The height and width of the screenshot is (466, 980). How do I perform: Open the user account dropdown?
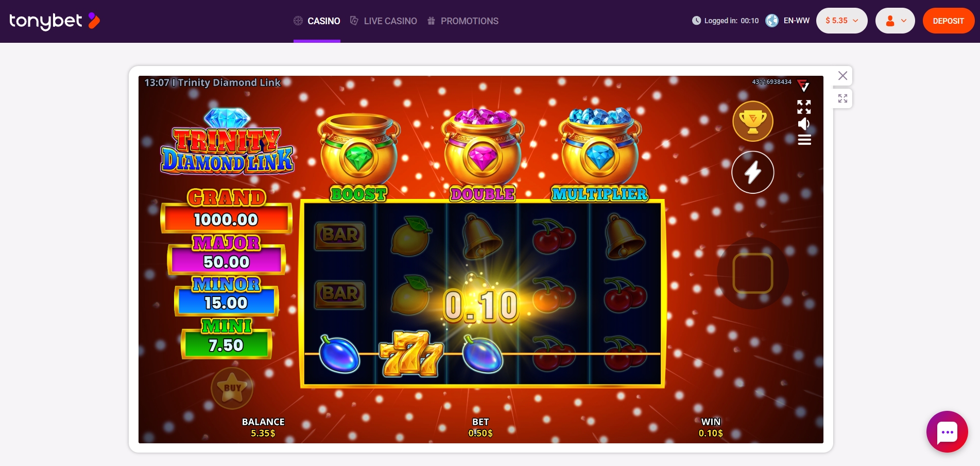click(x=895, y=21)
